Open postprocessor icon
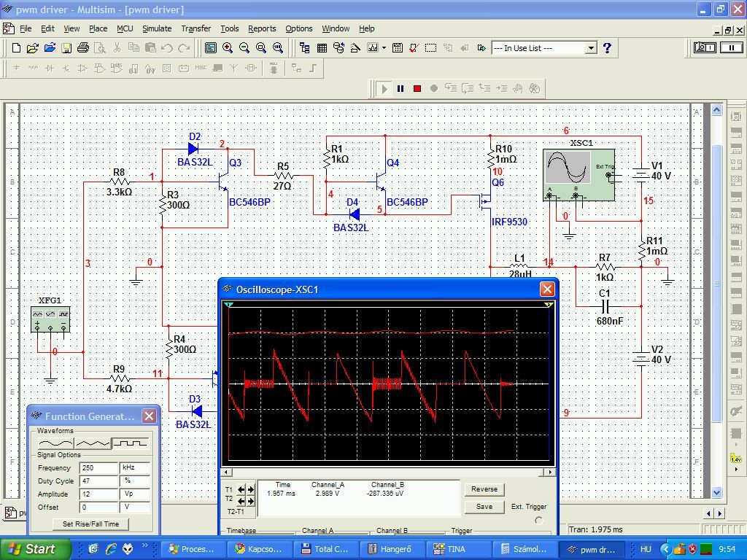747x560 pixels. pyautogui.click(x=398, y=48)
